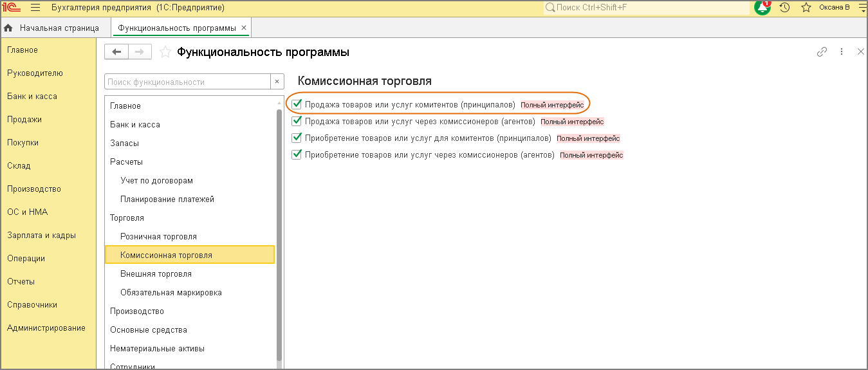Viewport: 868px width, 370px height.
Task: Open the Продажи section menu
Action: [x=24, y=119]
